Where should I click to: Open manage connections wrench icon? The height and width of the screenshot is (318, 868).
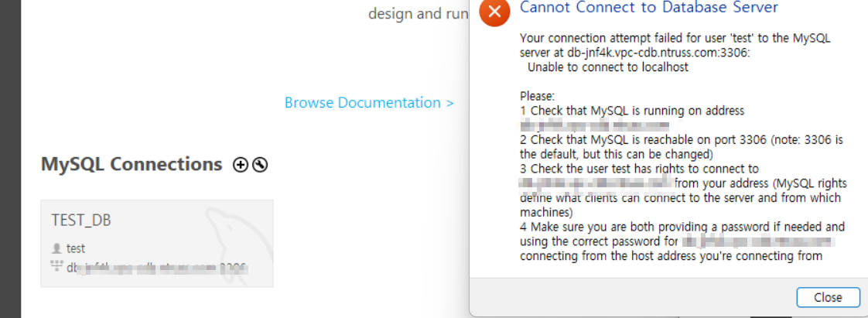tap(260, 165)
